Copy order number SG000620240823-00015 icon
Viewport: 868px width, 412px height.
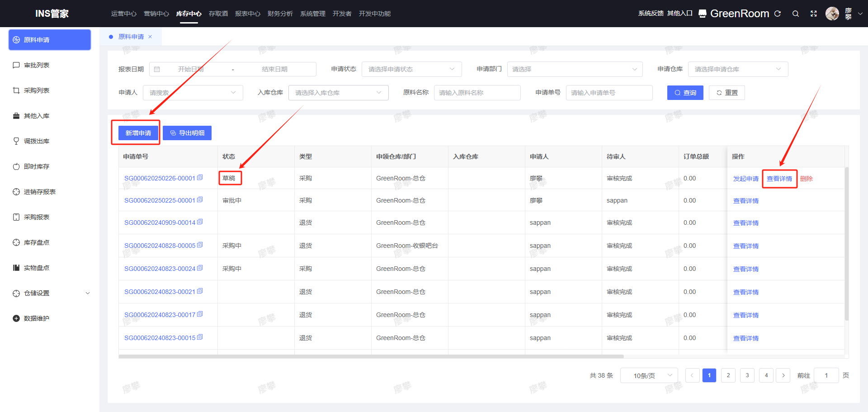[200, 337]
